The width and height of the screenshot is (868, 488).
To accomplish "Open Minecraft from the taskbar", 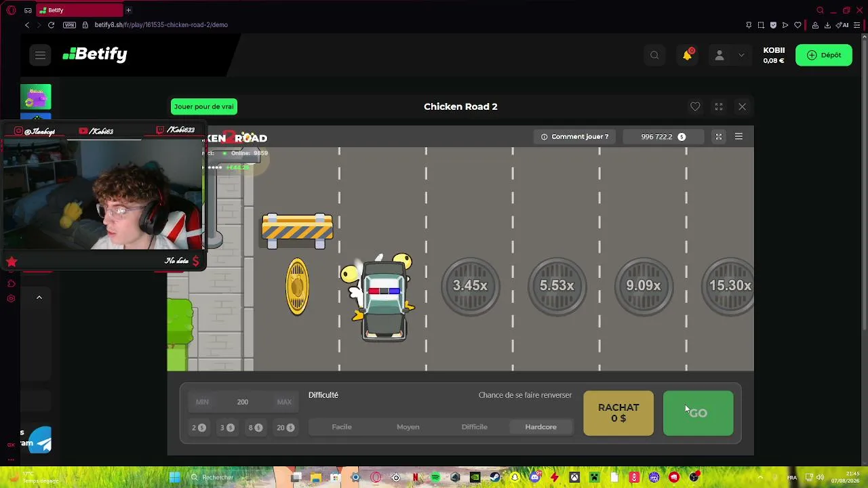I will [x=595, y=477].
